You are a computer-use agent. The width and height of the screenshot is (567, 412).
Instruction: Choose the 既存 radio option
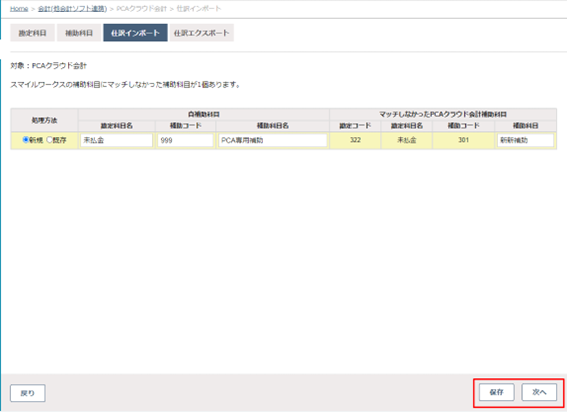pyautogui.click(x=49, y=140)
